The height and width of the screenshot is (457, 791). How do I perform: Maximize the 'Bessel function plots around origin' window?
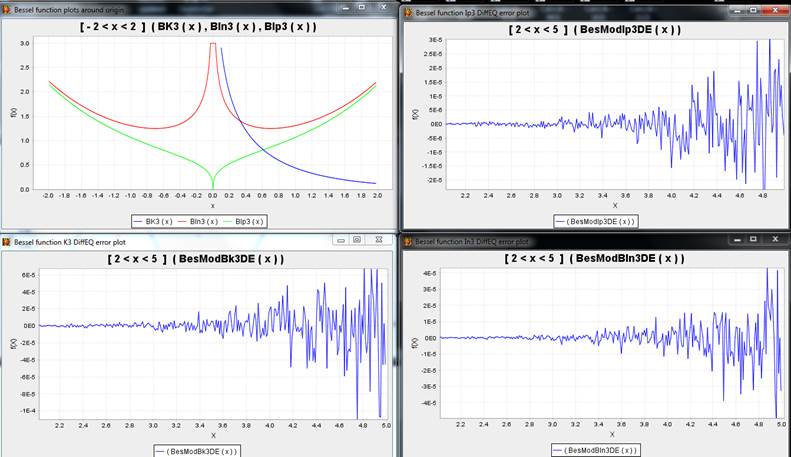point(362,8)
